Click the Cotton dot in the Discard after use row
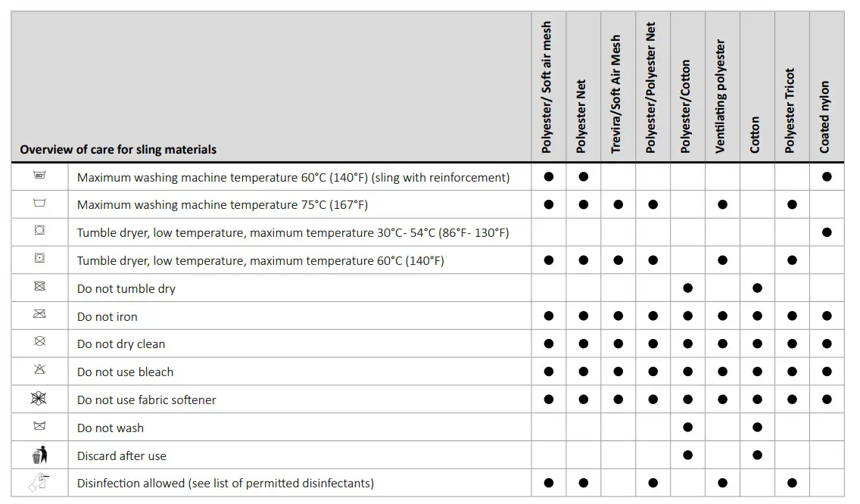The height and width of the screenshot is (504, 860). 757,456
